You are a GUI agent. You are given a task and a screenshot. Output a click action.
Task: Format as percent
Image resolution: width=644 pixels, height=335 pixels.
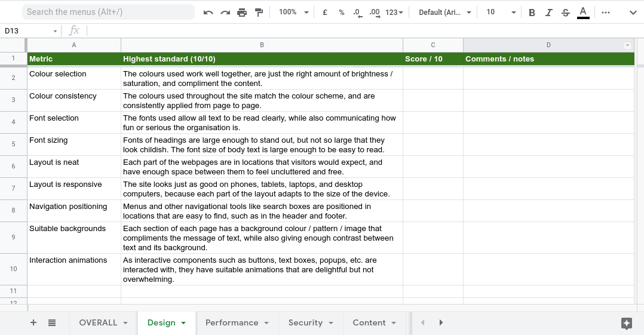[341, 13]
